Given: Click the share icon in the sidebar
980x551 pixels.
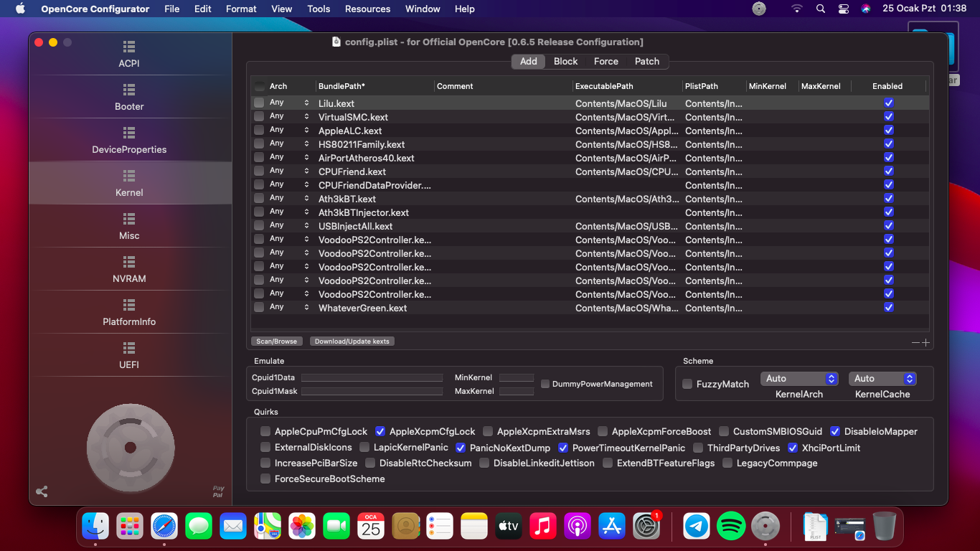Looking at the screenshot, I should tap(42, 491).
